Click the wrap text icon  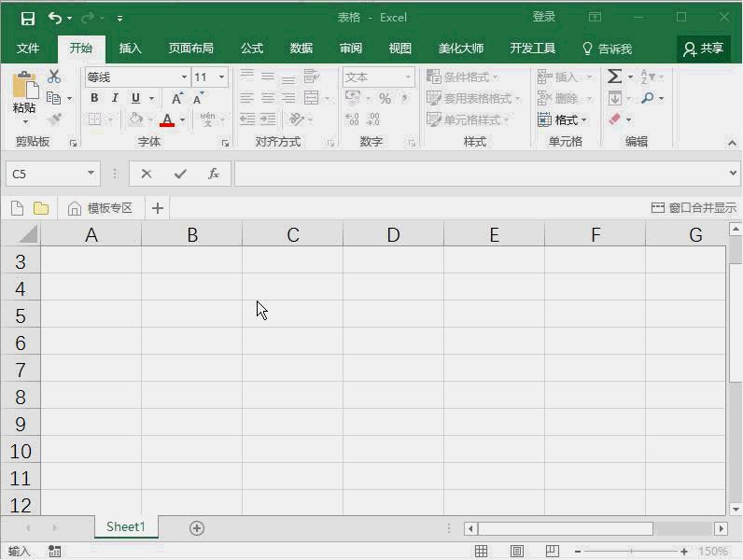point(312,77)
